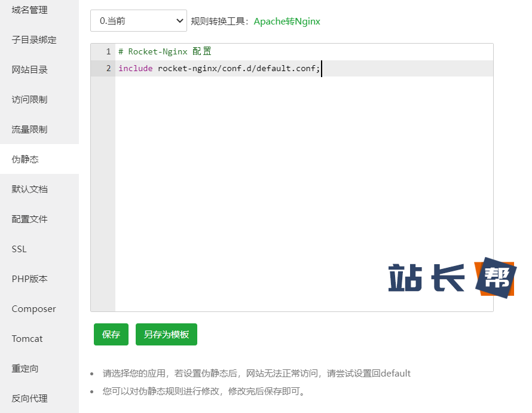Select the 伪静态 tab
Screen dimensions: 532x413
point(26,160)
